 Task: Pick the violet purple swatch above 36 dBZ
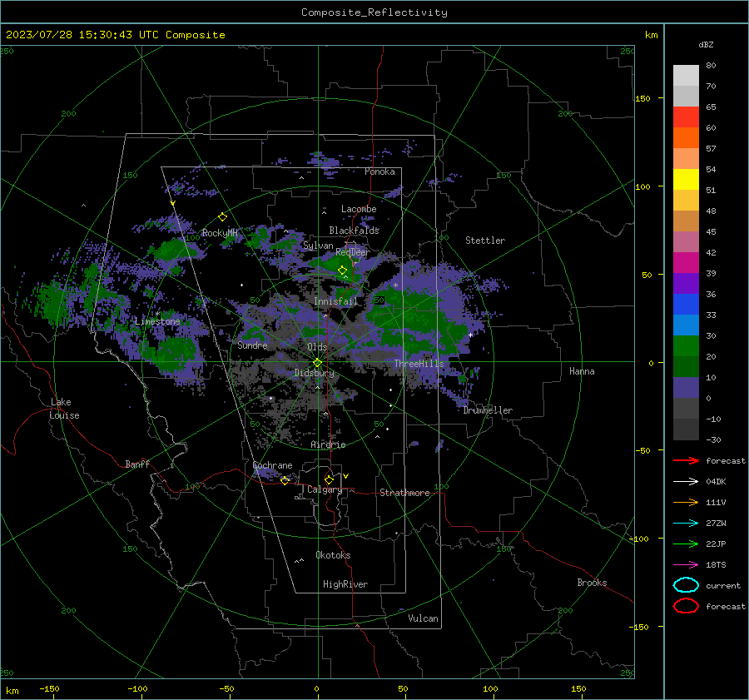[x=686, y=284]
